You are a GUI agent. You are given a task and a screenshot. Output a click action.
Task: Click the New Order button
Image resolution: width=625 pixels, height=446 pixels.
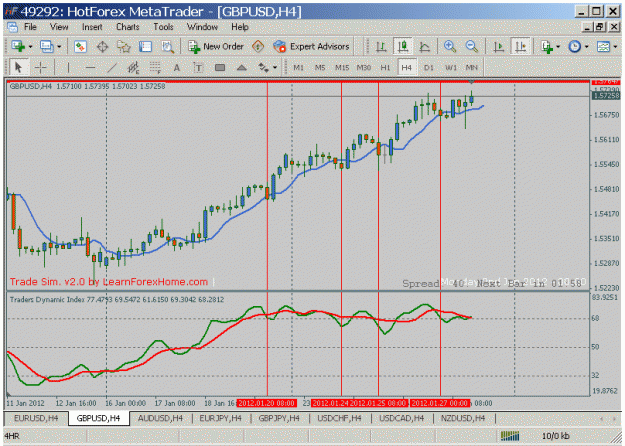[x=216, y=47]
